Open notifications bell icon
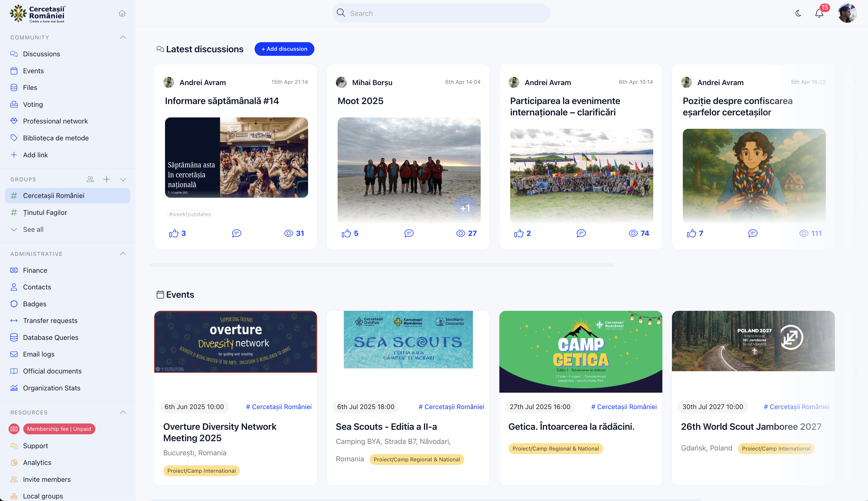This screenshot has width=868, height=501. 819,13
